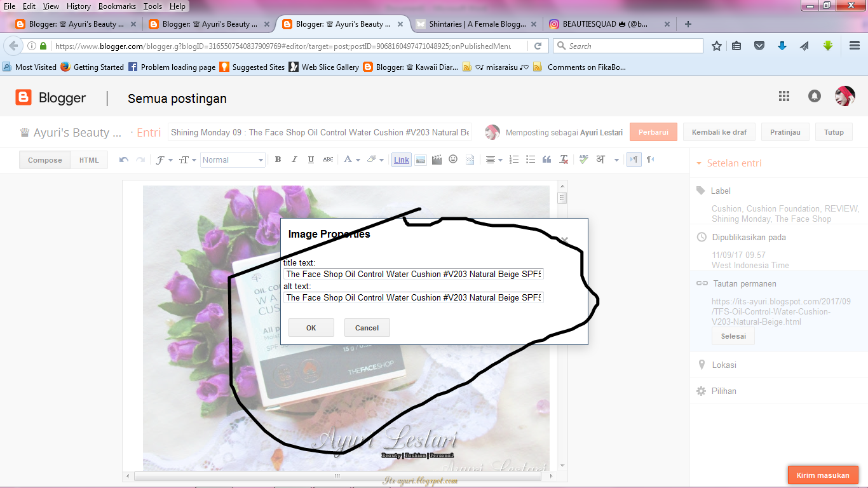868x488 pixels.
Task: Click the page reload icon
Action: tap(538, 46)
